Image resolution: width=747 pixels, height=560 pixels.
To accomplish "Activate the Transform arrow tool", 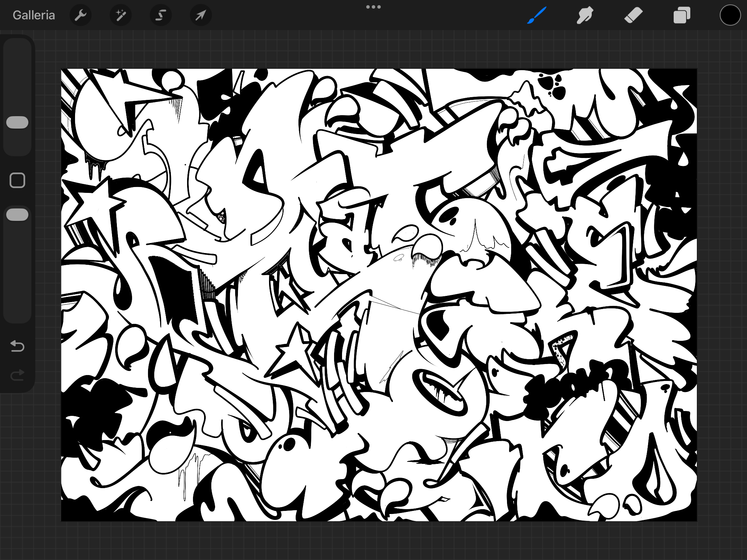I will point(201,15).
